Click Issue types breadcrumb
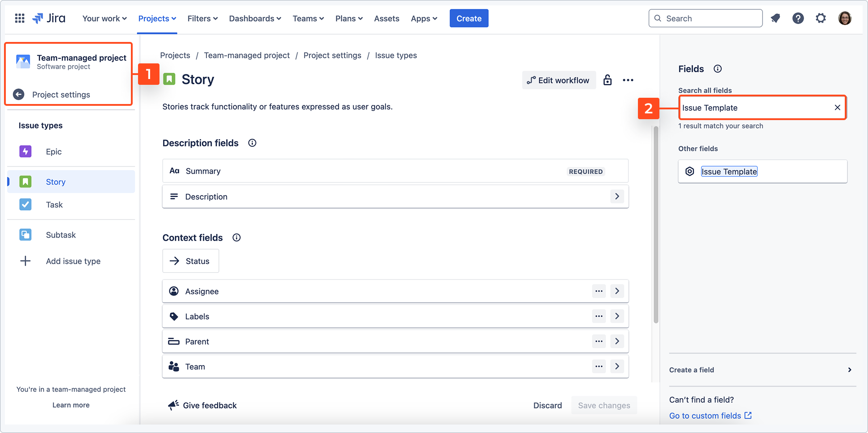The height and width of the screenshot is (433, 868). pos(396,55)
